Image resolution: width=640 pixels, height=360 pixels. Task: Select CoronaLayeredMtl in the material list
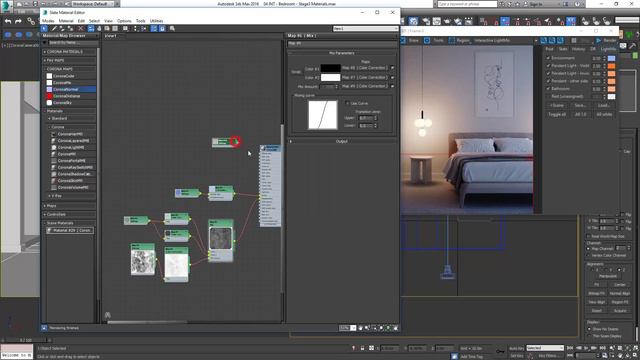[73, 140]
